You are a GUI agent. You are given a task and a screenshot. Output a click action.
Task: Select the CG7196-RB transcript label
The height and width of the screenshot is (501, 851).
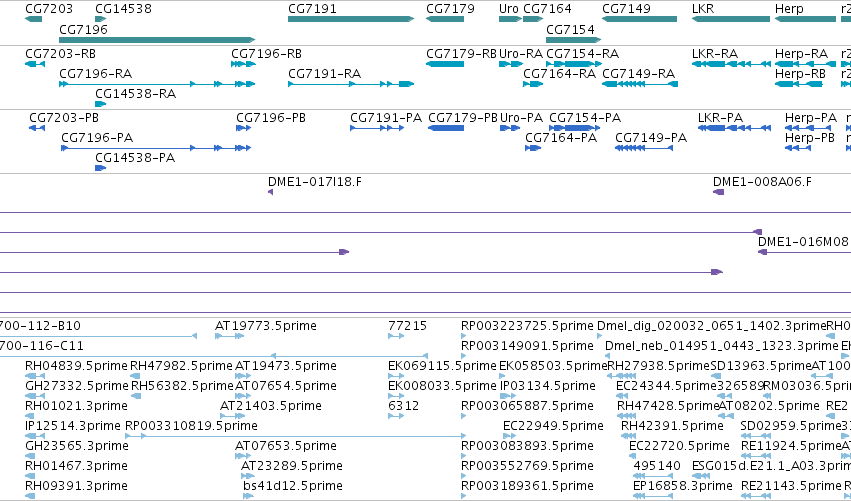point(266,54)
